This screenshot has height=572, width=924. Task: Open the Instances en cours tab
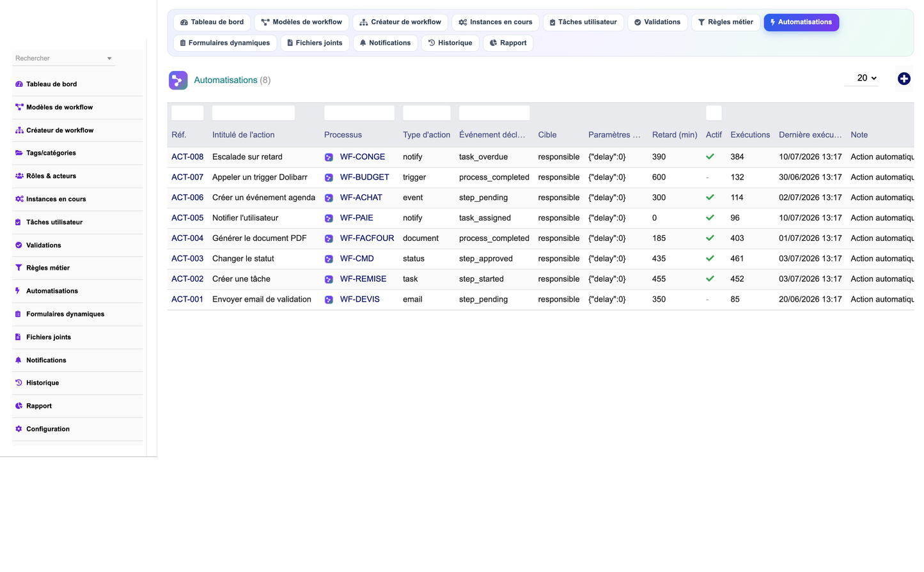(496, 22)
